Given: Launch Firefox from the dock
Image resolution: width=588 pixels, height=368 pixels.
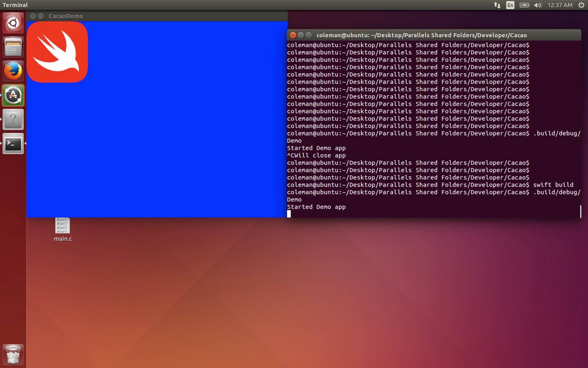Looking at the screenshot, I should point(13,71).
